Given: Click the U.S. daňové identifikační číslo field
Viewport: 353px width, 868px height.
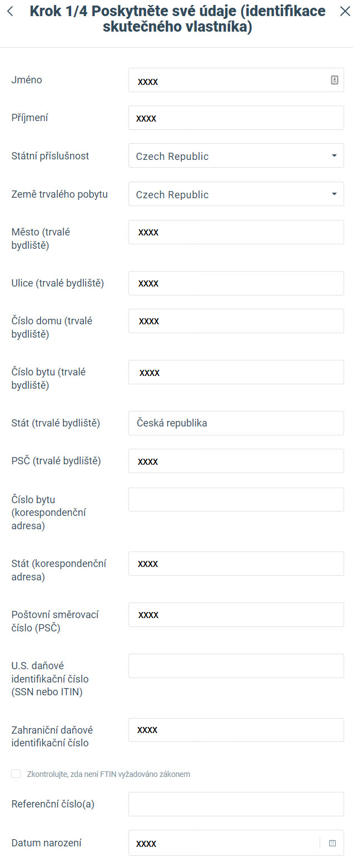Looking at the screenshot, I should (236, 666).
